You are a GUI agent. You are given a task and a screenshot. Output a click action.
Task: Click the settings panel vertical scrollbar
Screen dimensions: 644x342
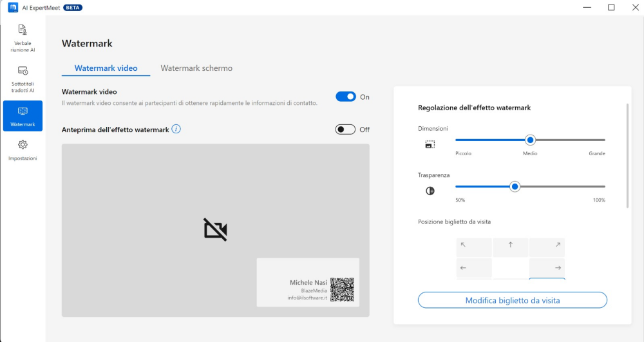point(627,156)
